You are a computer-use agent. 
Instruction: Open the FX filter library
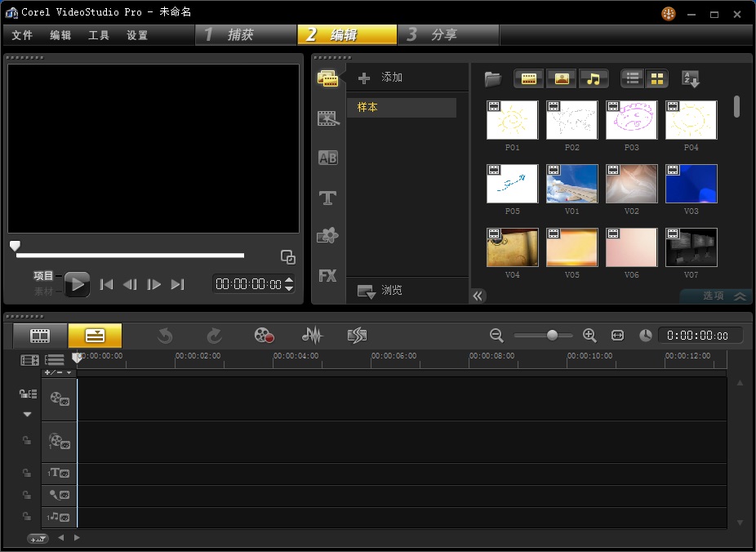[x=327, y=276]
